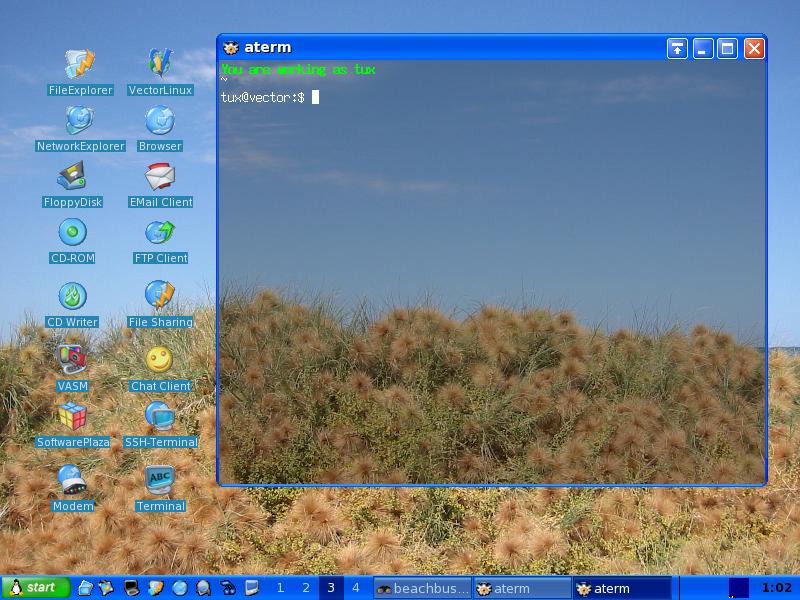Open the Modem desktop icon
800x600 pixels.
72,481
